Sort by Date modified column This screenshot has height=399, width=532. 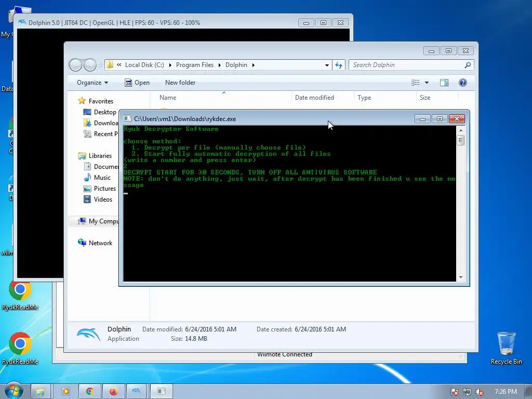point(322,97)
